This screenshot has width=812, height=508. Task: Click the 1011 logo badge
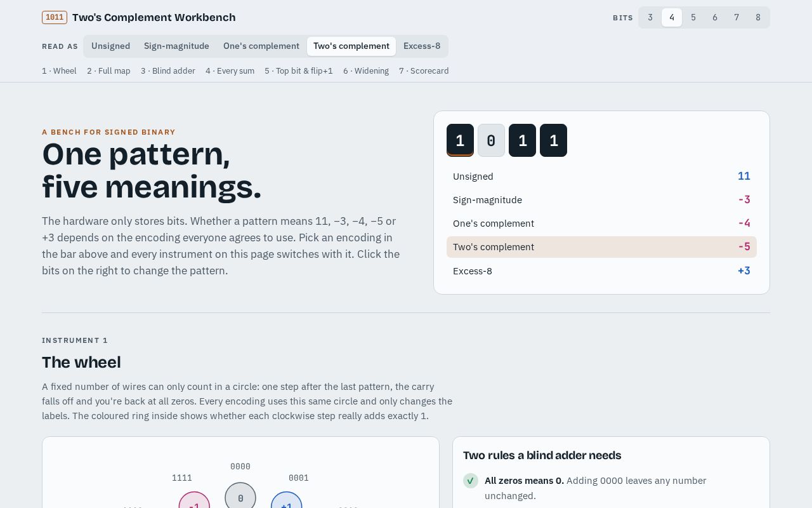55,17
